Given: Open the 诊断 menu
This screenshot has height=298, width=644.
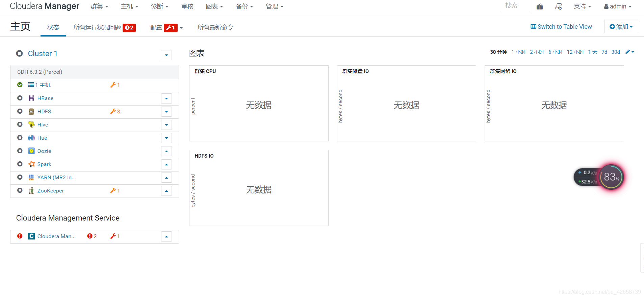Looking at the screenshot, I should (x=160, y=6).
